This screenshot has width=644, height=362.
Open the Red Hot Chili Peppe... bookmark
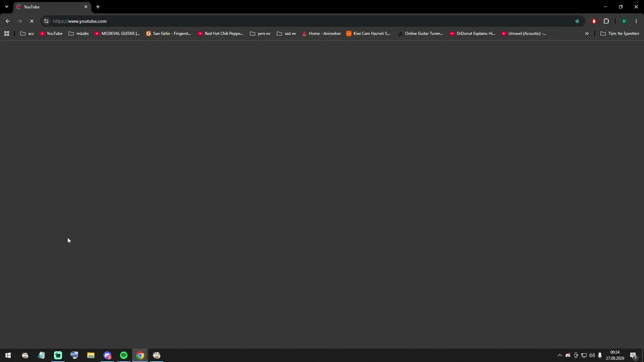[x=220, y=34]
